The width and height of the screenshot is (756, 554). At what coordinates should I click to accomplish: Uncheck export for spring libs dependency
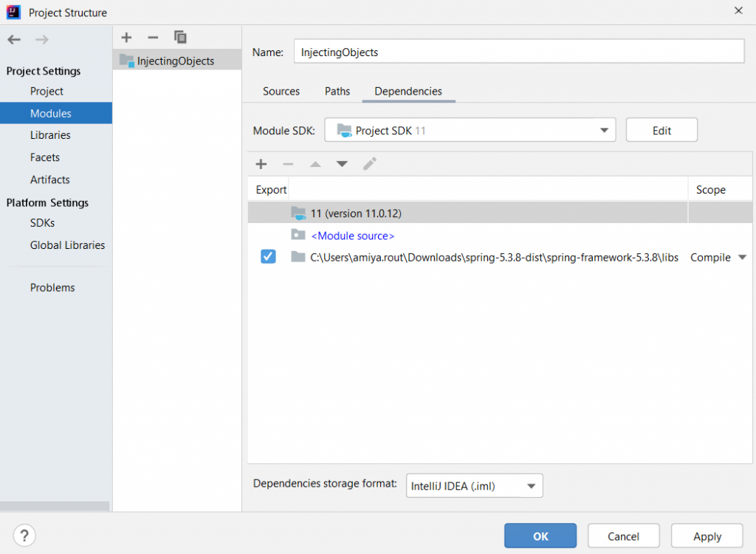coord(268,256)
